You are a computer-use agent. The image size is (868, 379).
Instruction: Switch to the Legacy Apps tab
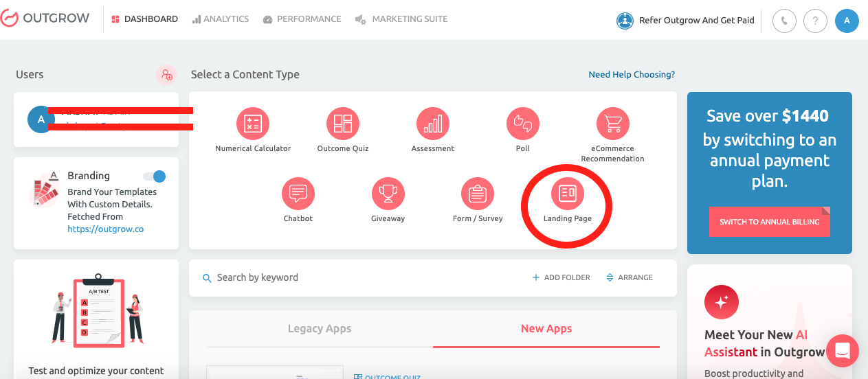pos(320,328)
